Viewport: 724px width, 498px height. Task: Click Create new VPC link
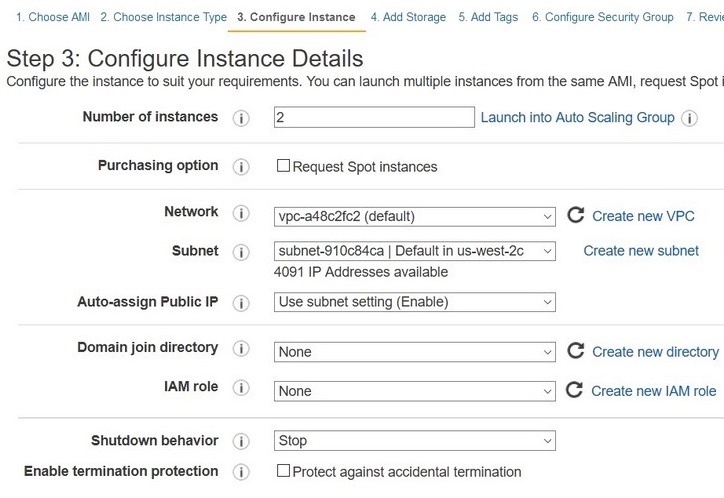tap(643, 216)
